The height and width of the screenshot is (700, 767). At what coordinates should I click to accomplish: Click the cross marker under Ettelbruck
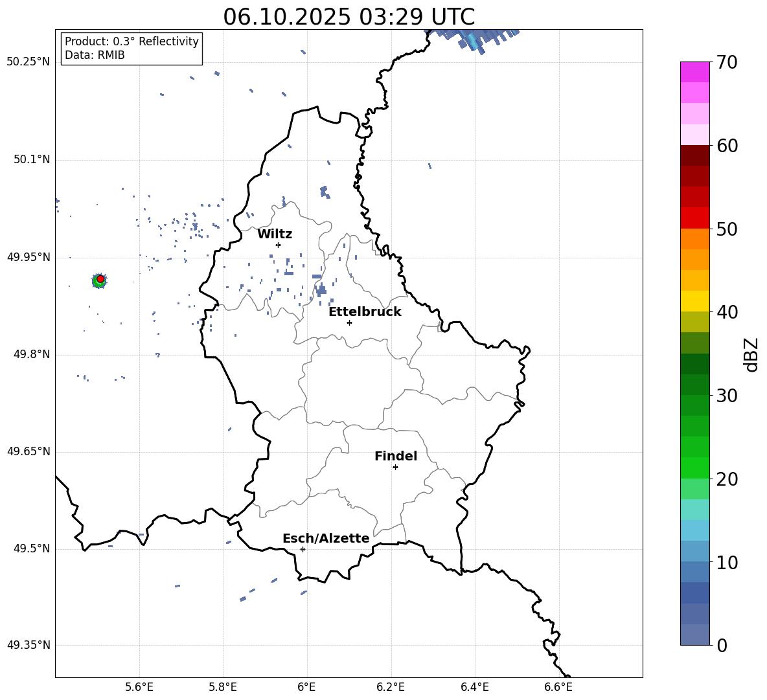[349, 322]
